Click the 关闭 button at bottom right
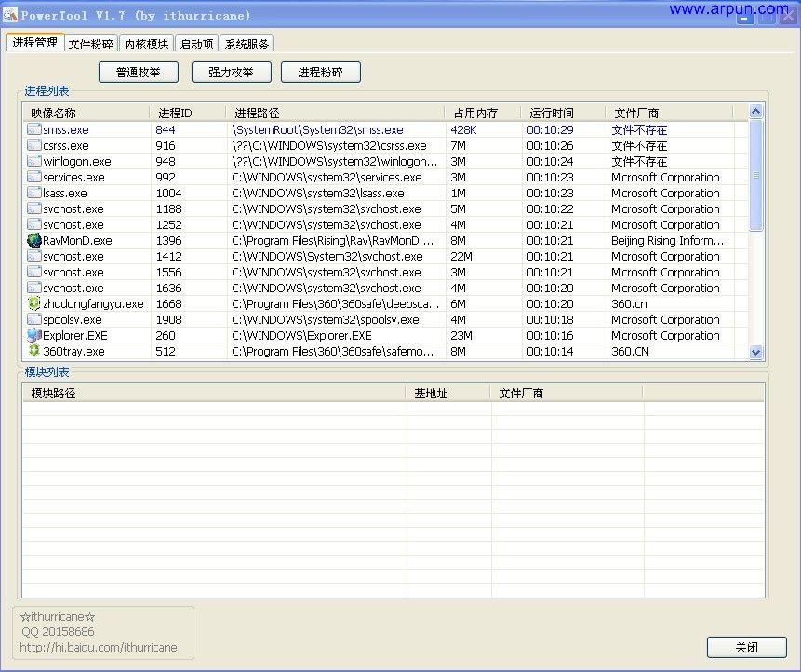The image size is (801, 672). click(745, 647)
